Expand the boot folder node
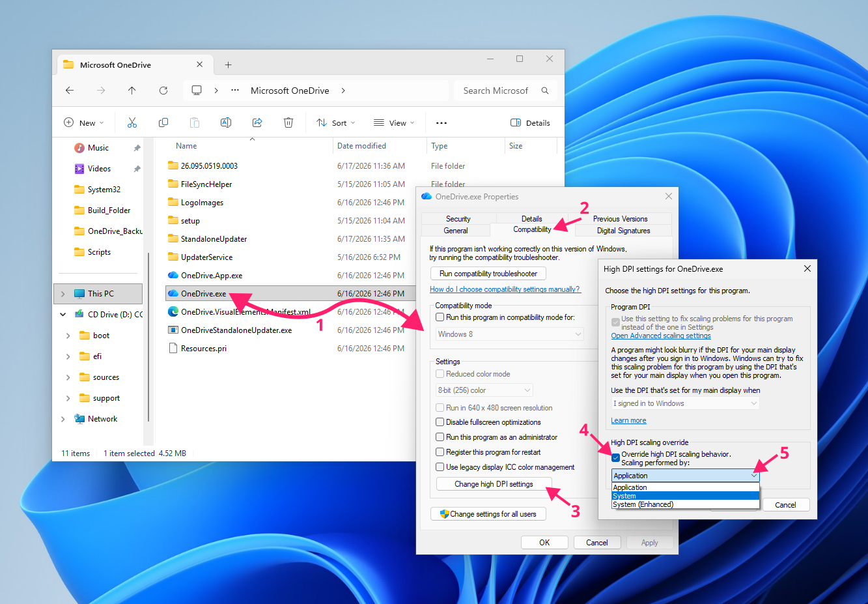 68,336
